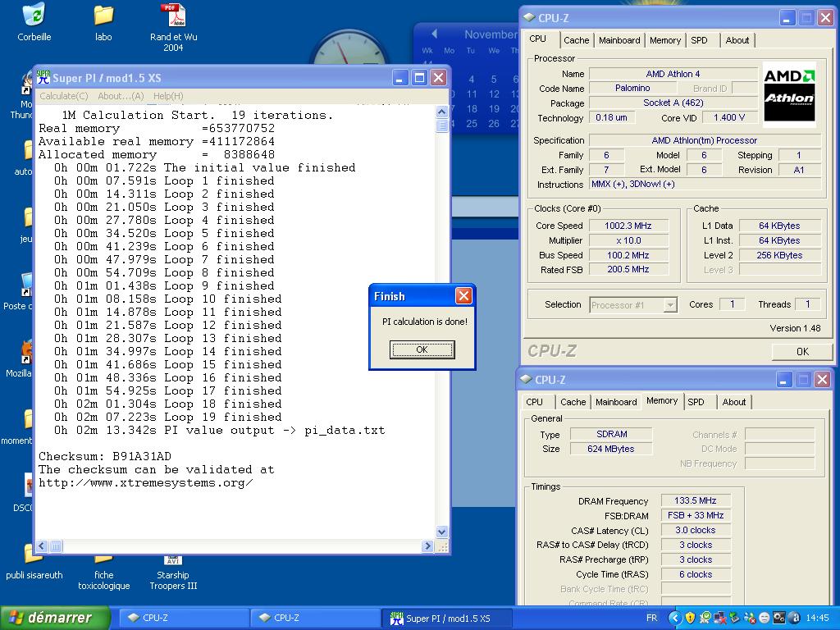
Task: Click the Memory CPU-Z window title icon
Action: (526, 379)
